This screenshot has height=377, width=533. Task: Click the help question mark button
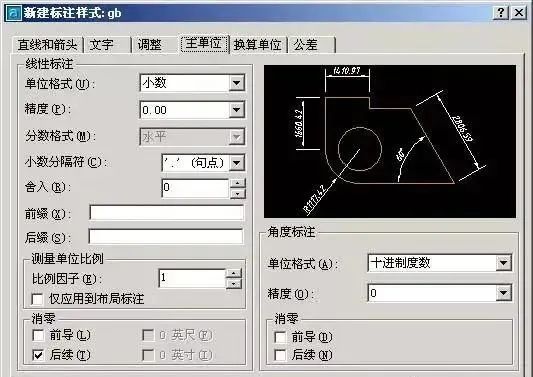[x=500, y=13]
